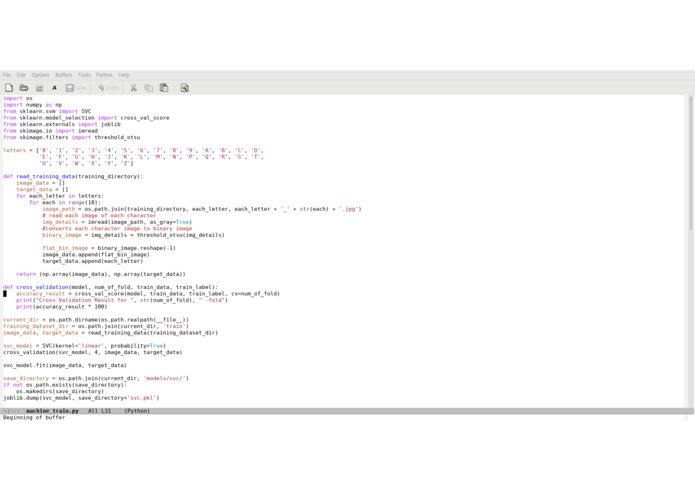The height and width of the screenshot is (494, 695).
Task: Click 'import numpy as np' line
Action: (32, 105)
